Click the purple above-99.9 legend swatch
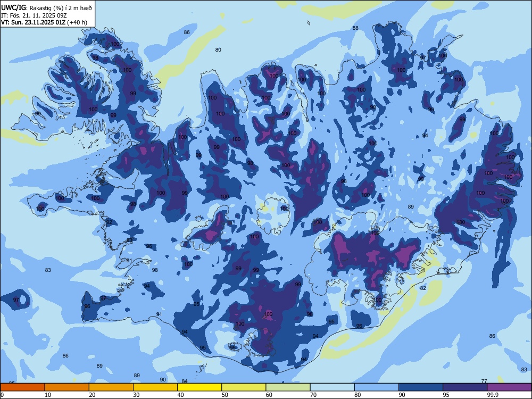Image resolution: width=532 pixels, height=399 pixels. click(509, 387)
